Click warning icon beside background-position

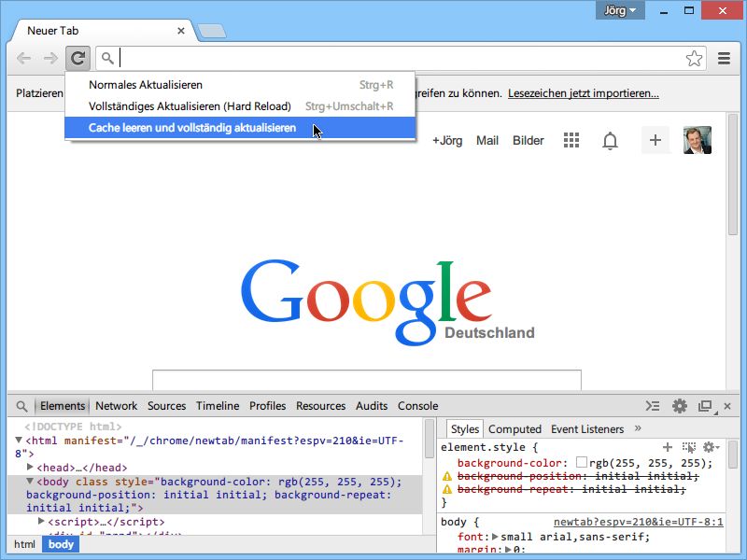pos(447,476)
